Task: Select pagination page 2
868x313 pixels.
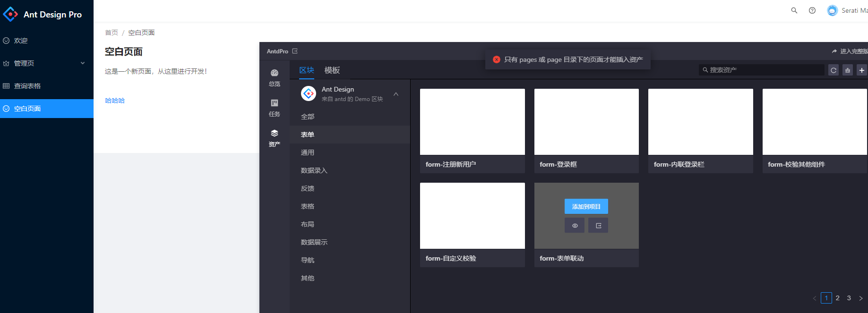Action: [x=838, y=298]
